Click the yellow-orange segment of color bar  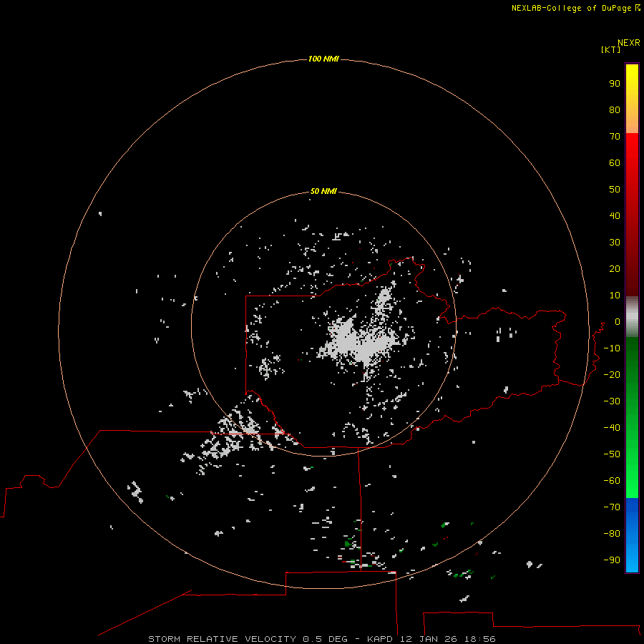[632, 99]
